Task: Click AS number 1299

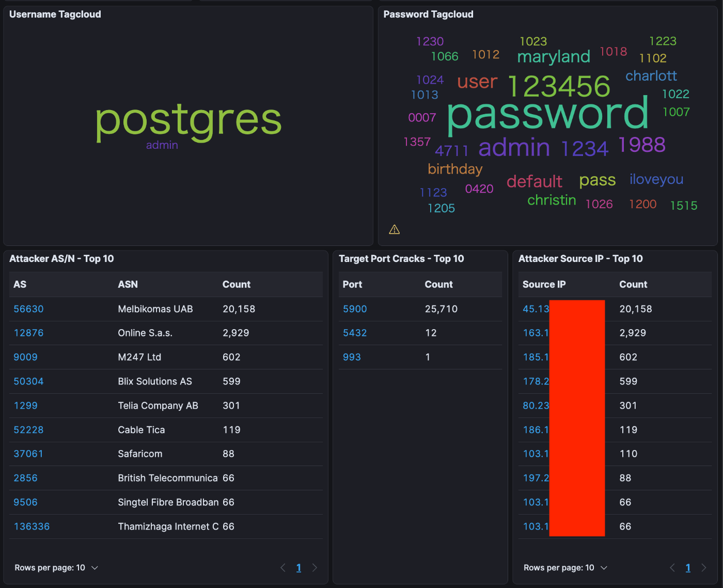Action: point(25,406)
